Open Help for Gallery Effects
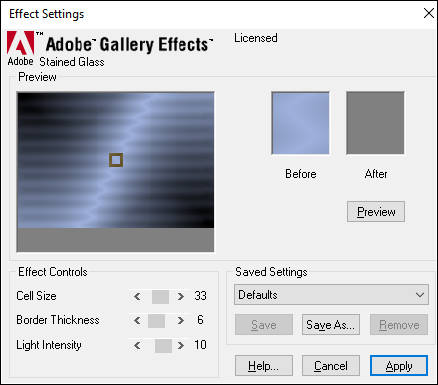The height and width of the screenshot is (385, 438). 264,366
